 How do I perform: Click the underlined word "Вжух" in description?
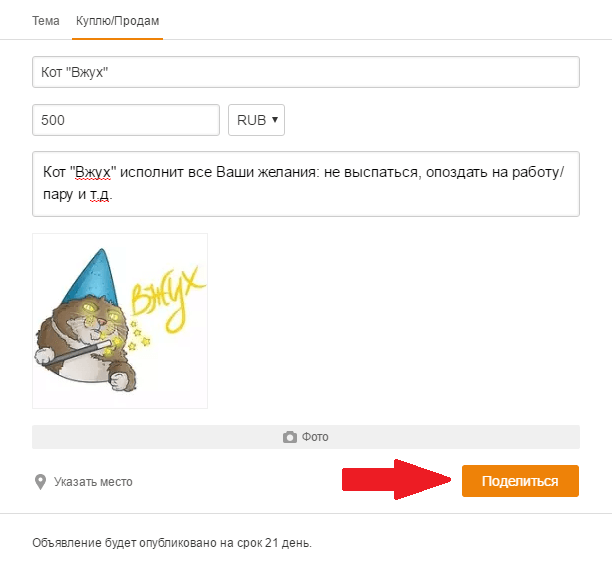tap(91, 172)
